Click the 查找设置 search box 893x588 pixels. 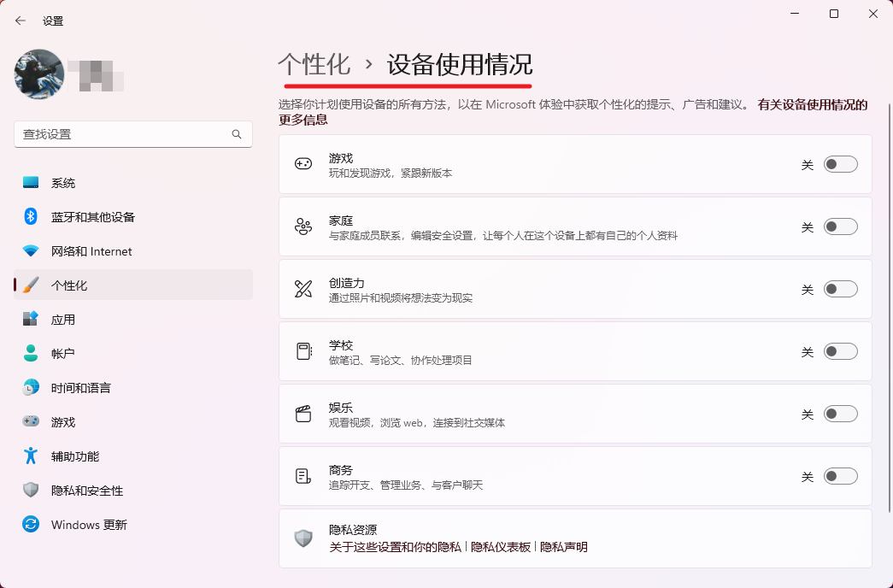133,134
